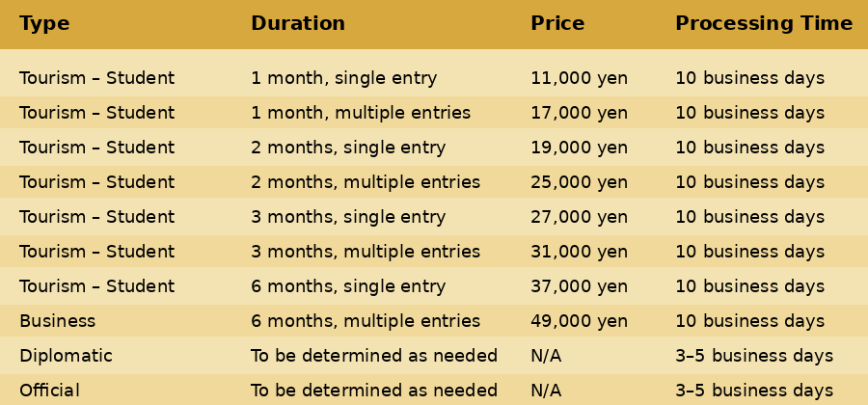Click the Duration column header
This screenshot has height=405, width=868.
pyautogui.click(x=297, y=24)
